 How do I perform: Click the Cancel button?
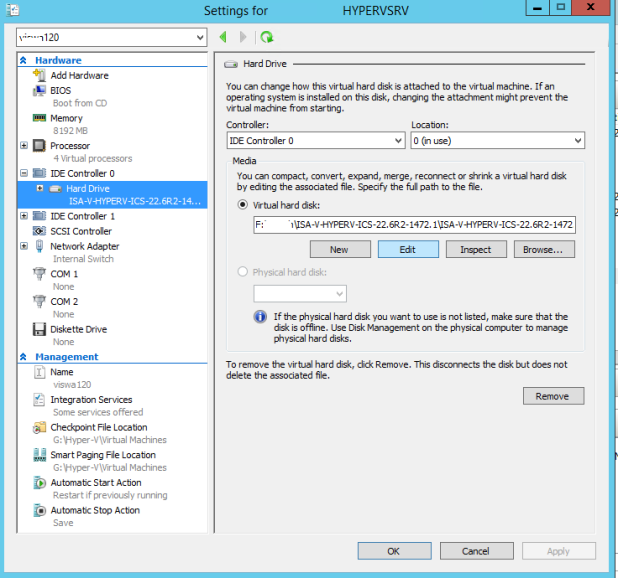pos(477,551)
